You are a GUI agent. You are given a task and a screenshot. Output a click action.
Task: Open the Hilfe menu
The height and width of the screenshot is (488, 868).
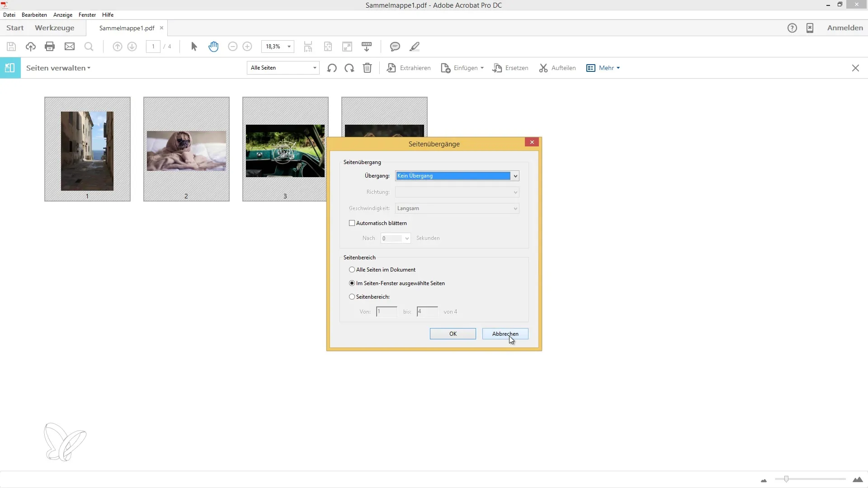coord(108,15)
